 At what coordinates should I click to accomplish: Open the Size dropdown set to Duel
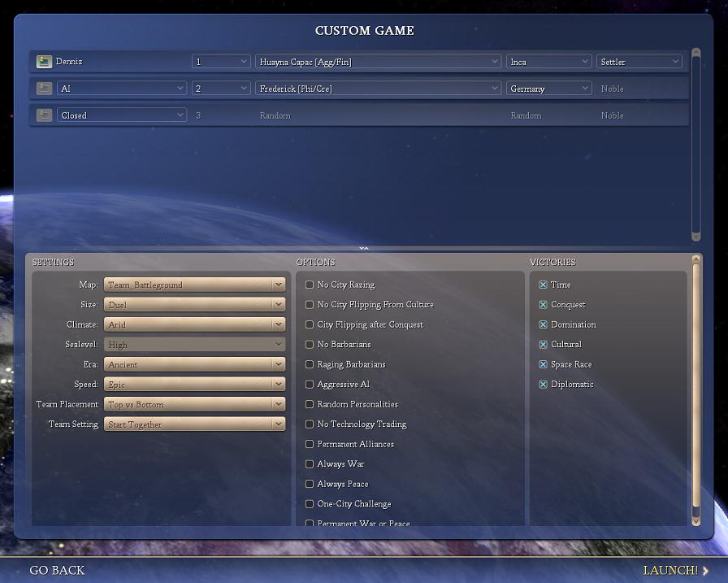[194, 305]
